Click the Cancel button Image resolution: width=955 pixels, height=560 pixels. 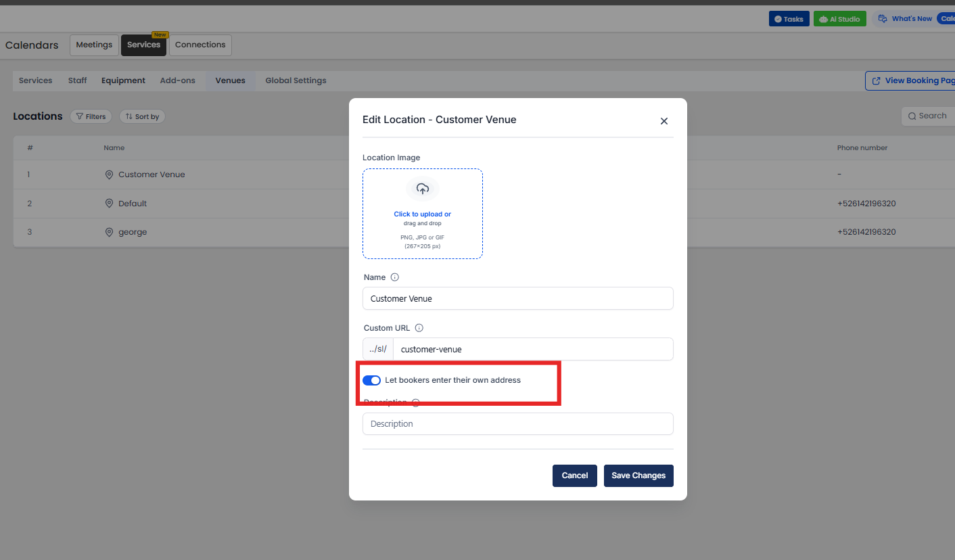[574, 475]
